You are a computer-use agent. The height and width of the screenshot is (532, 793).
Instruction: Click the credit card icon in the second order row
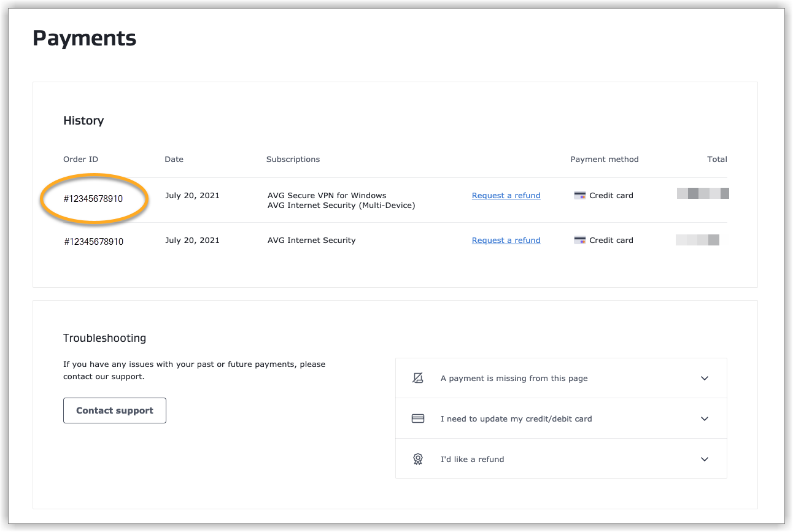(579, 241)
